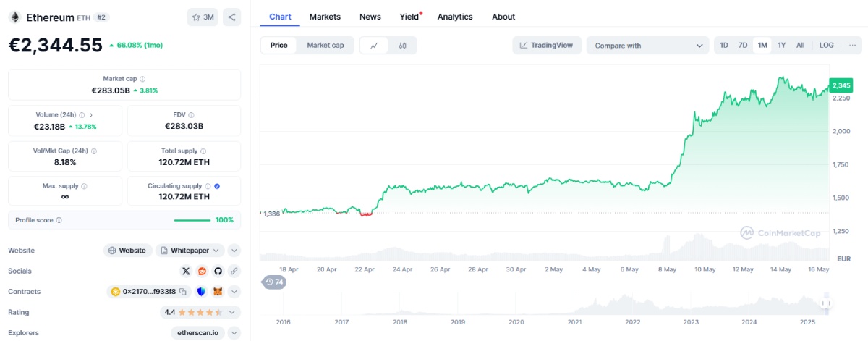Click the #2 rank badge

pyautogui.click(x=101, y=17)
